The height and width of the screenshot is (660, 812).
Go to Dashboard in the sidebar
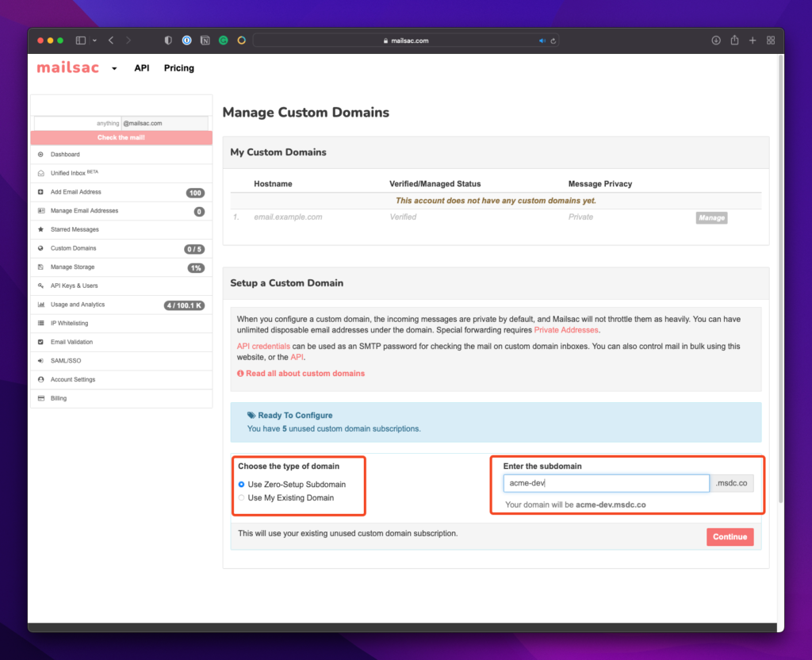point(121,155)
